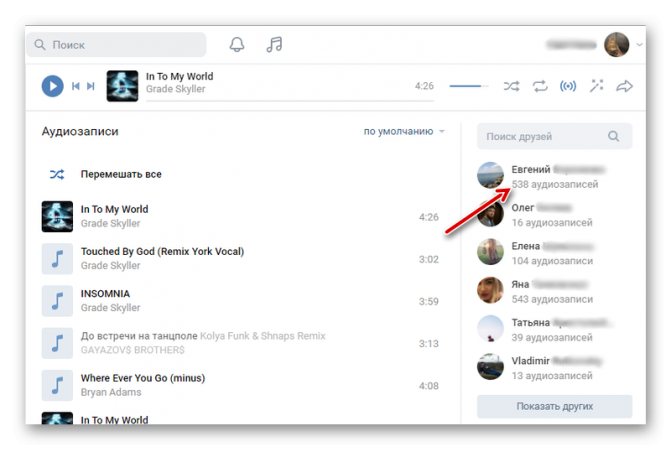
Task: Open 'Grade Skyller' in the player bar
Action: [175, 89]
